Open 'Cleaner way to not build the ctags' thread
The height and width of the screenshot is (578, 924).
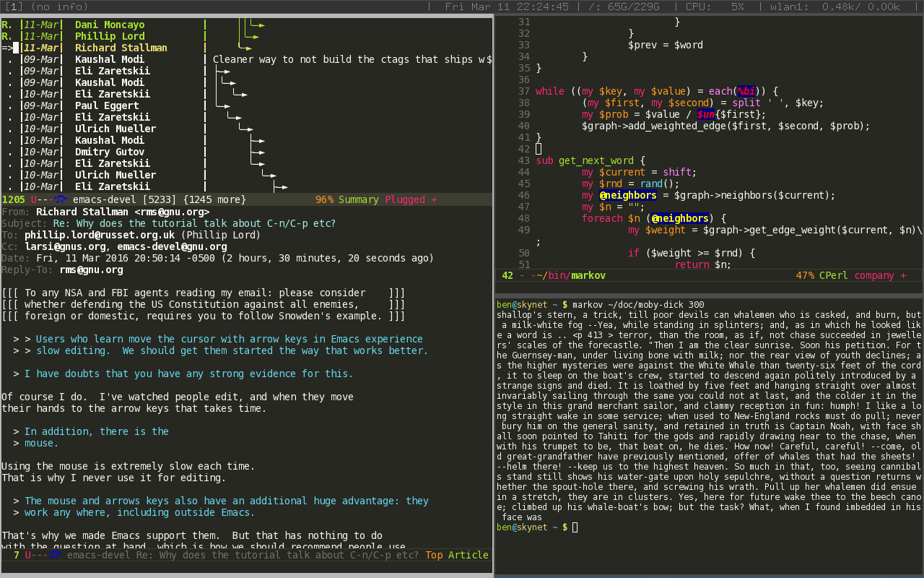coord(352,59)
